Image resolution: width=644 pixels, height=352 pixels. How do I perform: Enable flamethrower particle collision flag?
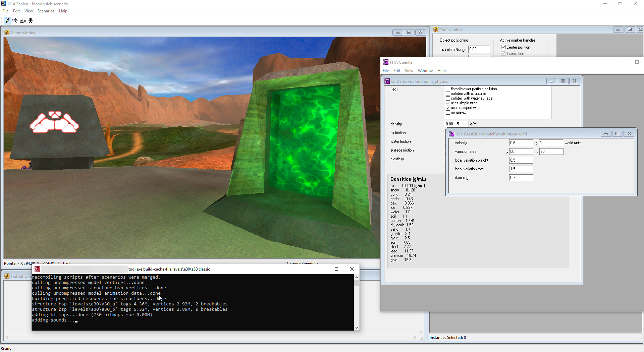448,89
